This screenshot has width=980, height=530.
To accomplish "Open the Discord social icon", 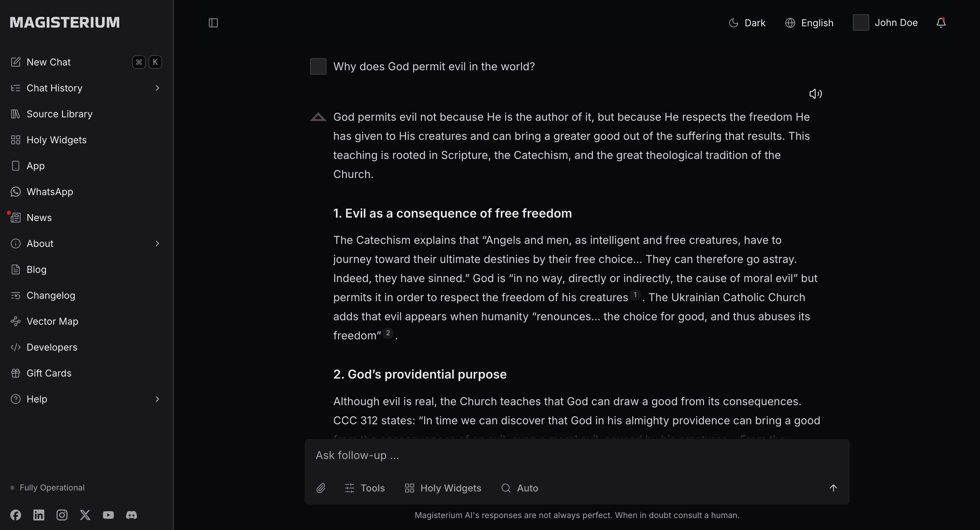I will coord(131,515).
